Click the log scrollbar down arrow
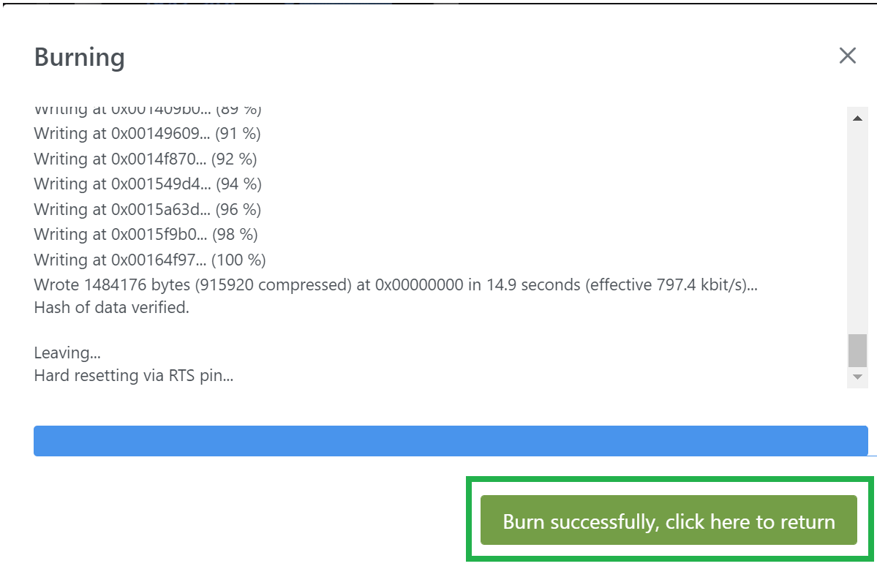The width and height of the screenshot is (877, 588). (857, 377)
